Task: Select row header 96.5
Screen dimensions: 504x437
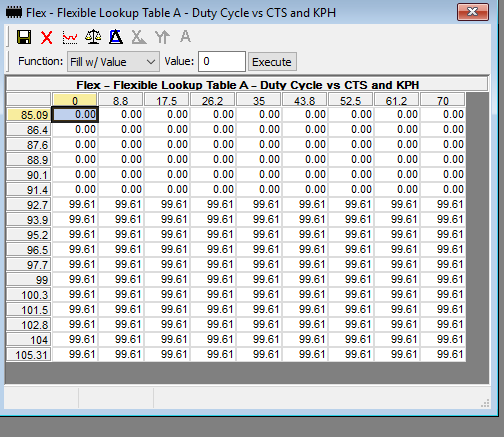Action: click(29, 250)
